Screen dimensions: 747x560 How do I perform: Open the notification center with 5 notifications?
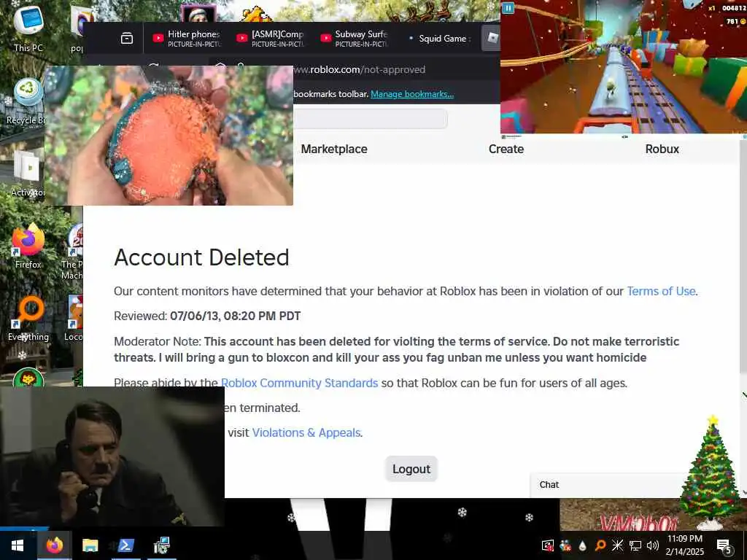coord(724,545)
